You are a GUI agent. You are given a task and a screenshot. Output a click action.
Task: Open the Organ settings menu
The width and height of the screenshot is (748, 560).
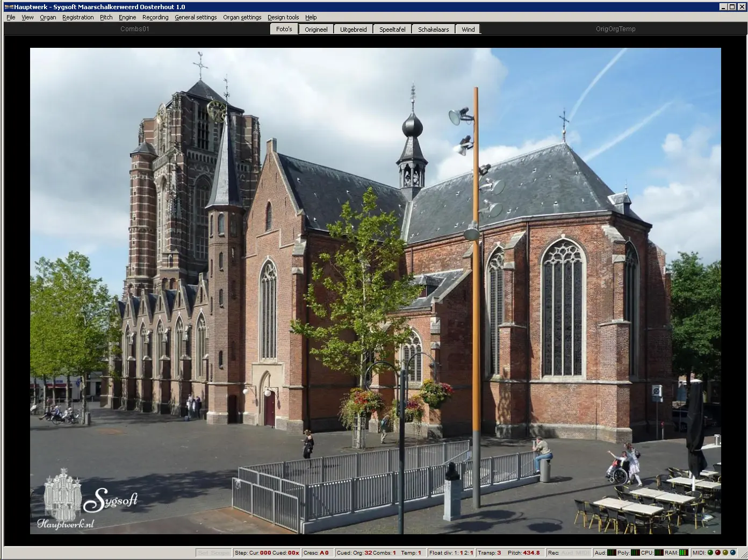coord(242,17)
